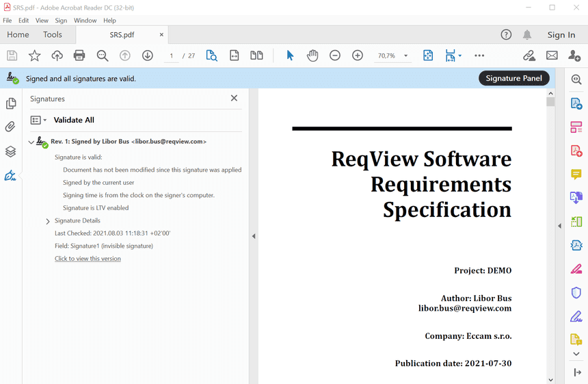Image resolution: width=588 pixels, height=384 pixels.
Task: Click the Save file icon
Action: point(12,55)
